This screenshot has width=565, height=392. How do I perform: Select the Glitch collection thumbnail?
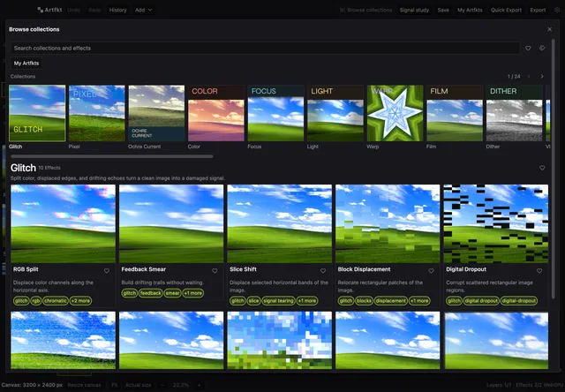tap(37, 113)
